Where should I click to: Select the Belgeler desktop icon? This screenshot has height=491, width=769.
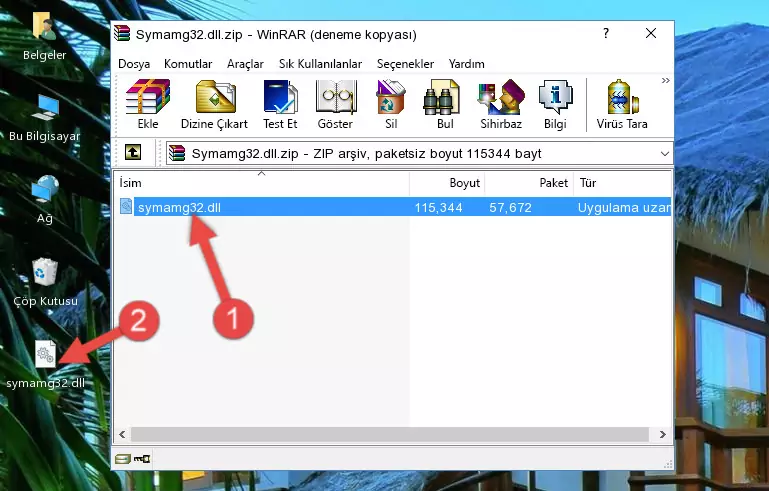tap(45, 36)
